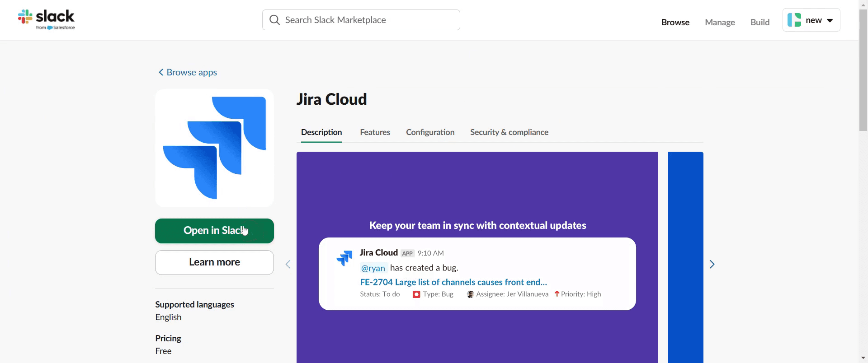Image resolution: width=868 pixels, height=363 pixels.
Task: Click the Open in Slack button
Action: coord(214,231)
